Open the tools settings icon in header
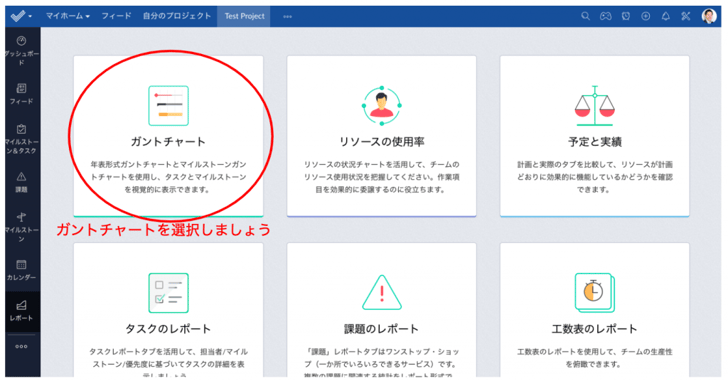 686,16
